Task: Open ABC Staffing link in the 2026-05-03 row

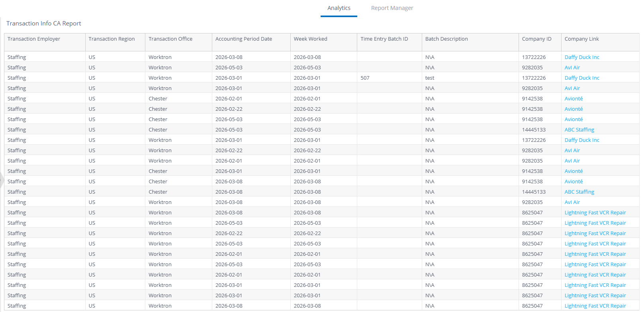Action: (579, 130)
